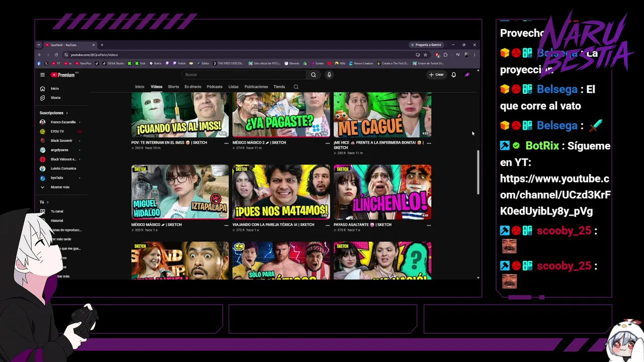Play the ¡PUES NOS M4T4MOS! thumbnail
This screenshot has height=362, width=644.
pyautogui.click(x=281, y=192)
